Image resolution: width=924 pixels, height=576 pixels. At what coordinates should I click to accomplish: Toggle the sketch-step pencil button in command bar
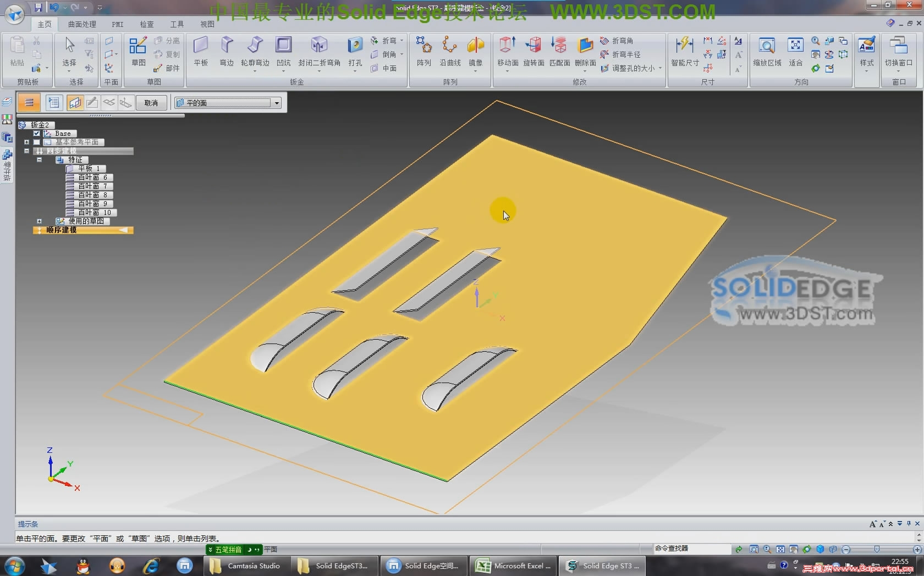pos(92,103)
